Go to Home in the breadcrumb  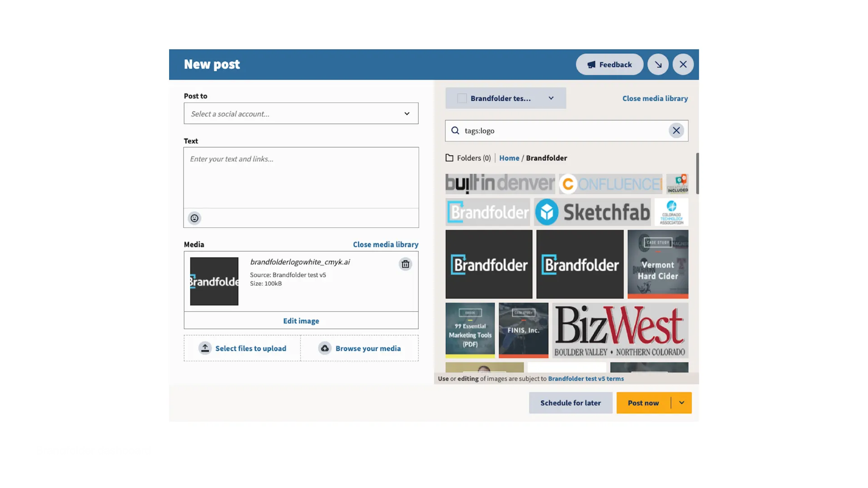[x=509, y=158]
